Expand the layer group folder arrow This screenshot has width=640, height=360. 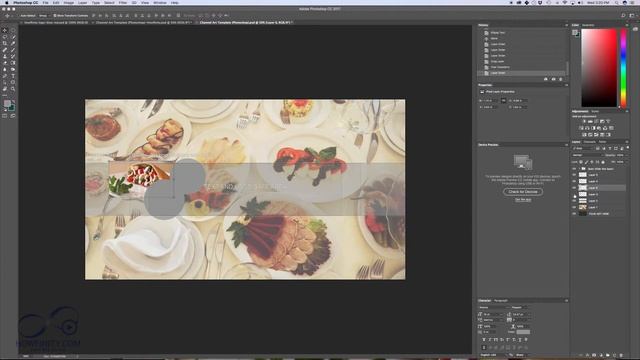[580, 169]
